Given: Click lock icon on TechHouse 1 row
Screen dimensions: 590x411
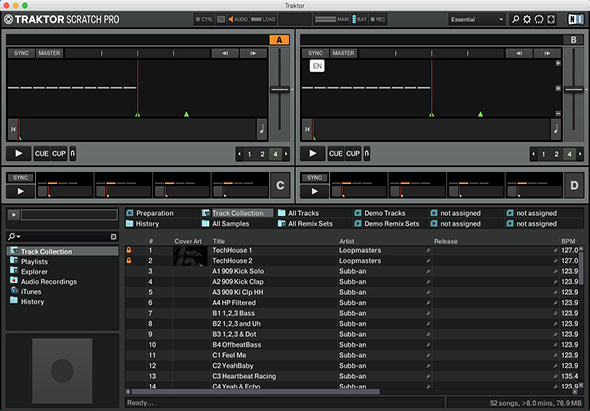Looking at the screenshot, I should pyautogui.click(x=129, y=250).
